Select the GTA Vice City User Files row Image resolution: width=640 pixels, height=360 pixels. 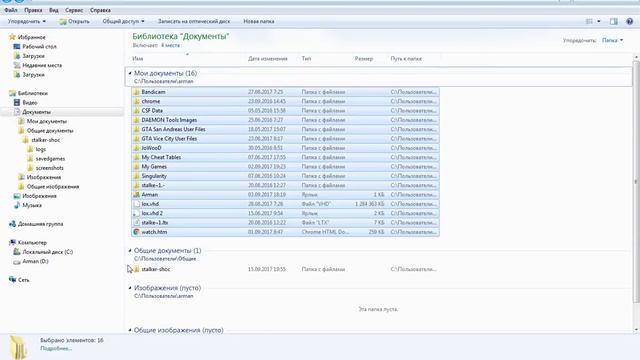point(285,139)
